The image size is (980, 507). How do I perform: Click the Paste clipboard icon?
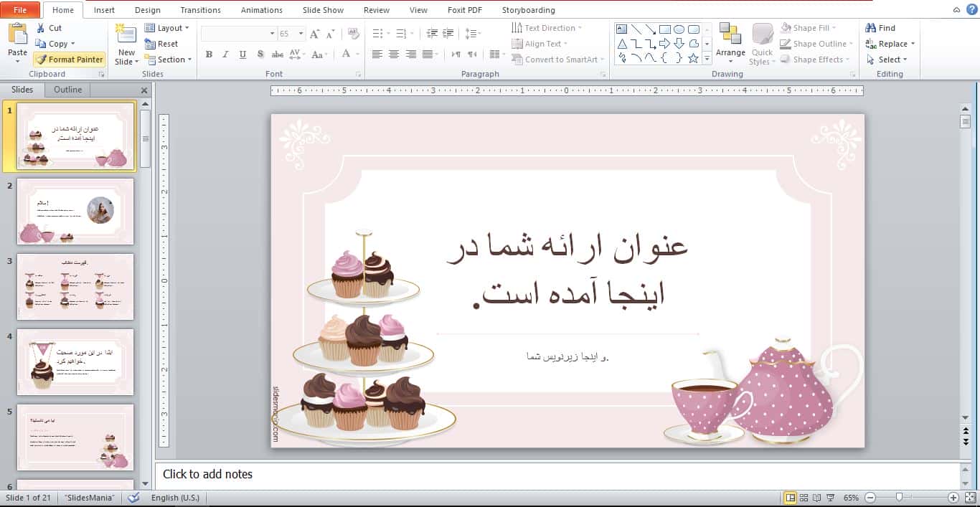click(17, 34)
